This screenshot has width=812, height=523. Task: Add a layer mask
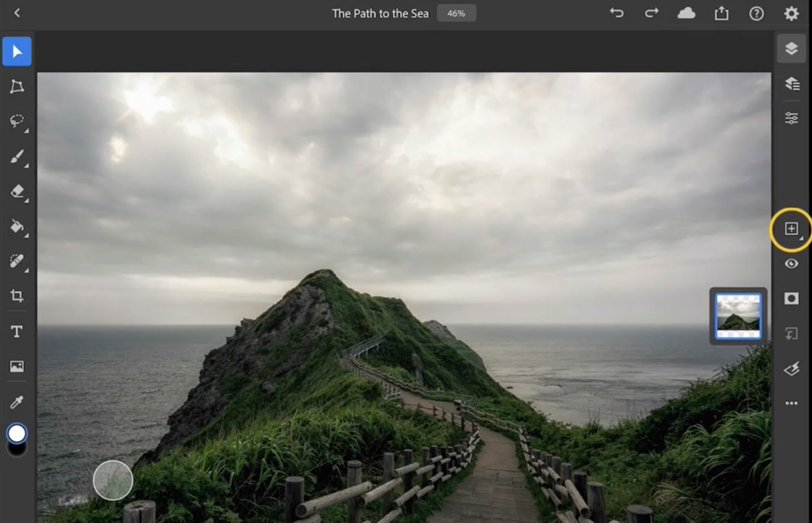pos(792,298)
